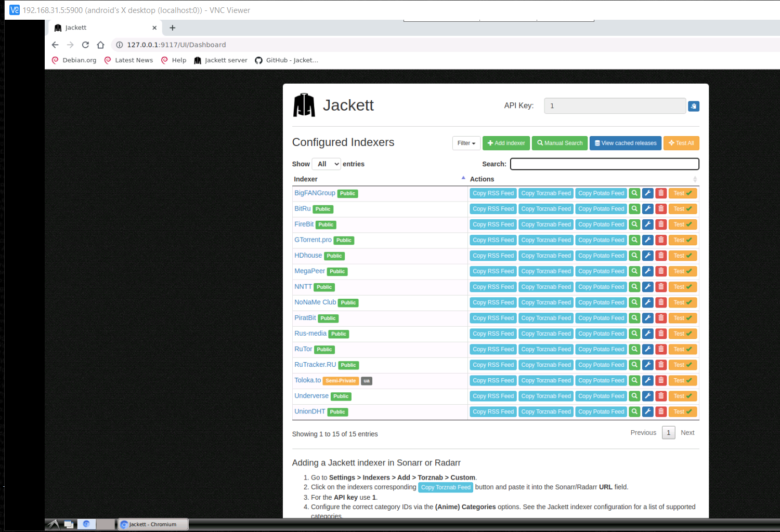Screen dimensions: 780x532
Task: Delete the FireBit indexer
Action: pyautogui.click(x=661, y=224)
